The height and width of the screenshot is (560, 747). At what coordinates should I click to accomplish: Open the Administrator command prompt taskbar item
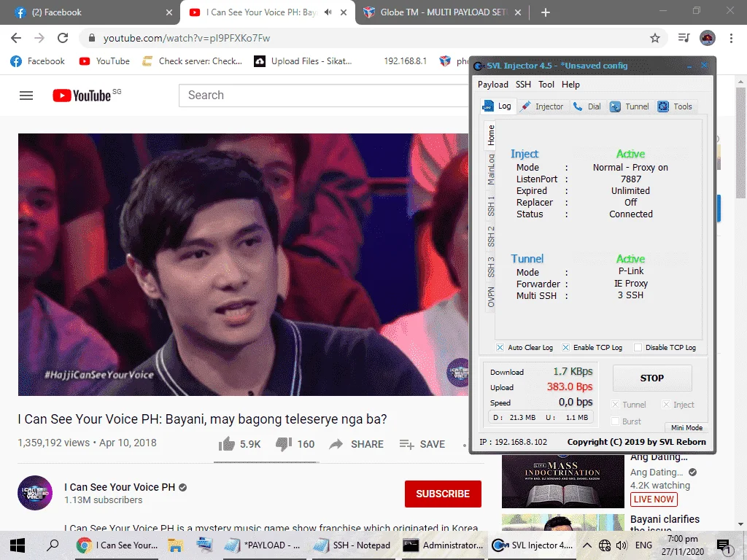pos(443,545)
